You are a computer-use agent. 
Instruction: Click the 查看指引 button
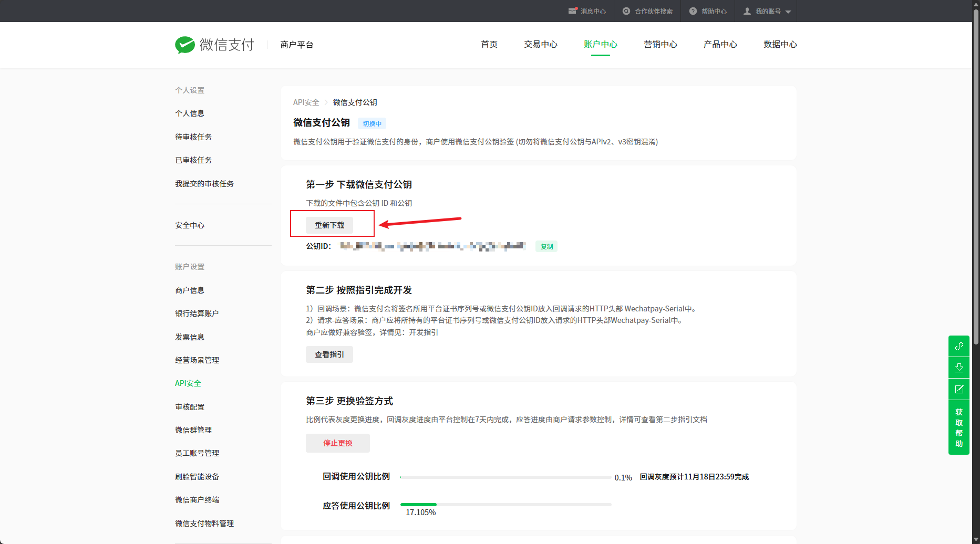329,354
